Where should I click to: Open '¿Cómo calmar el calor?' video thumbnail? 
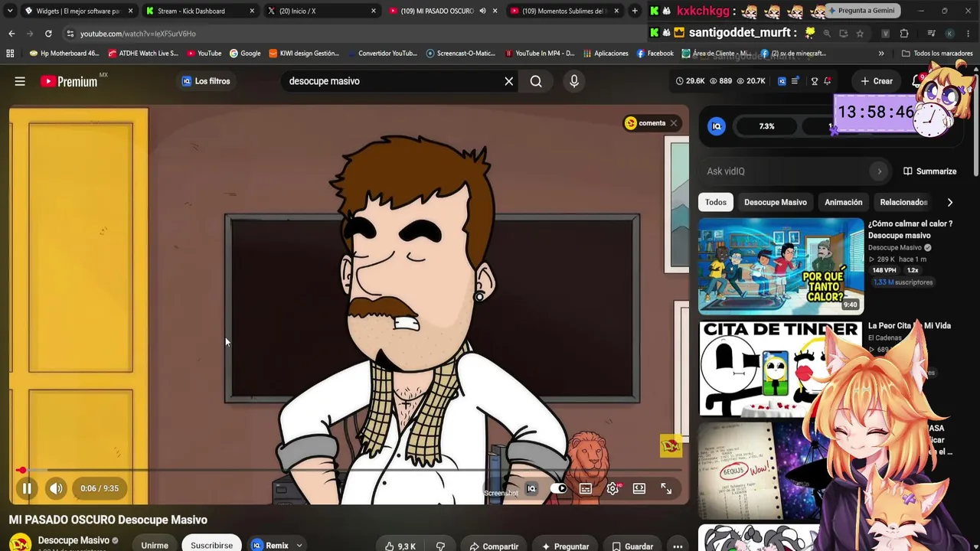(x=781, y=266)
